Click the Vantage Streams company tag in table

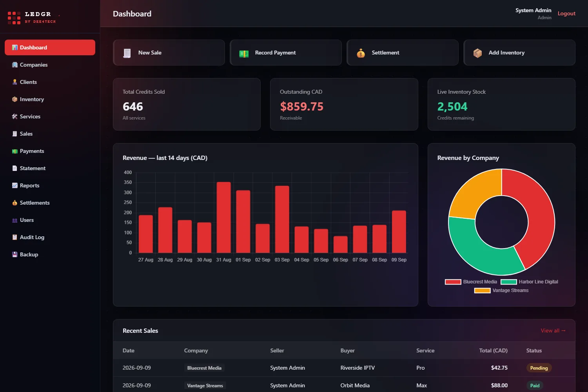pyautogui.click(x=205, y=386)
